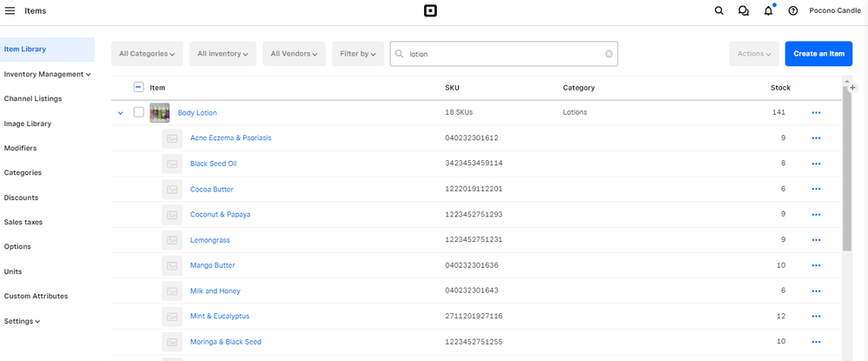Open the hamburger navigation menu
Image resolution: width=868 pixels, height=361 pixels.
(10, 10)
